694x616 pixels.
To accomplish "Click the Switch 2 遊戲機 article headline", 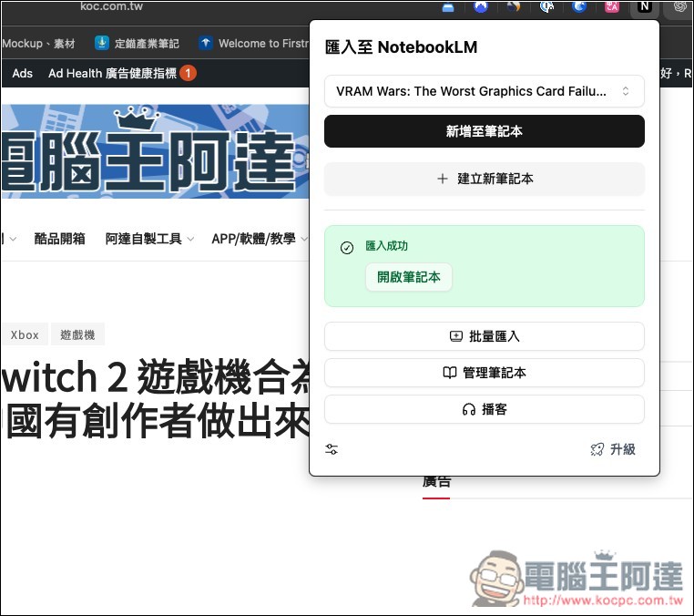I will pyautogui.click(x=156, y=398).
